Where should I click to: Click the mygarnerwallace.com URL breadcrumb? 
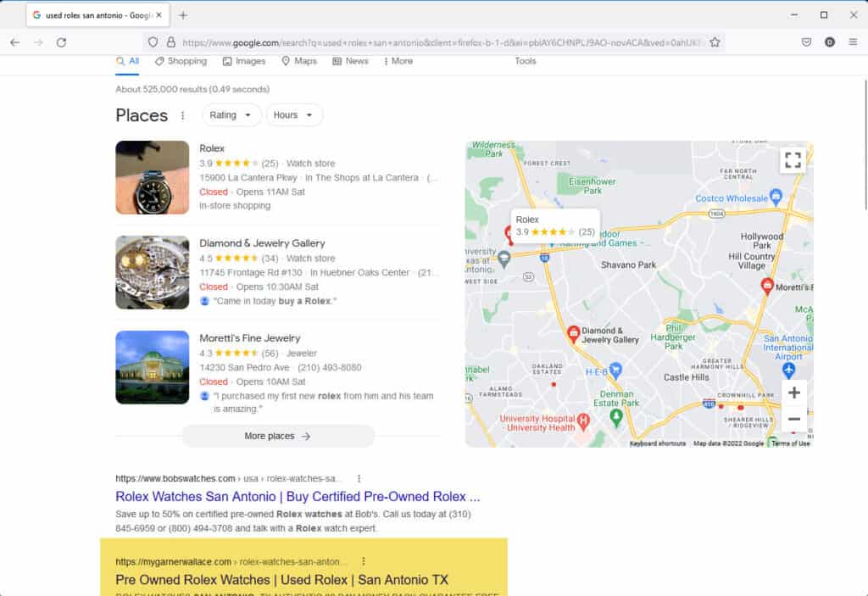pos(231,561)
